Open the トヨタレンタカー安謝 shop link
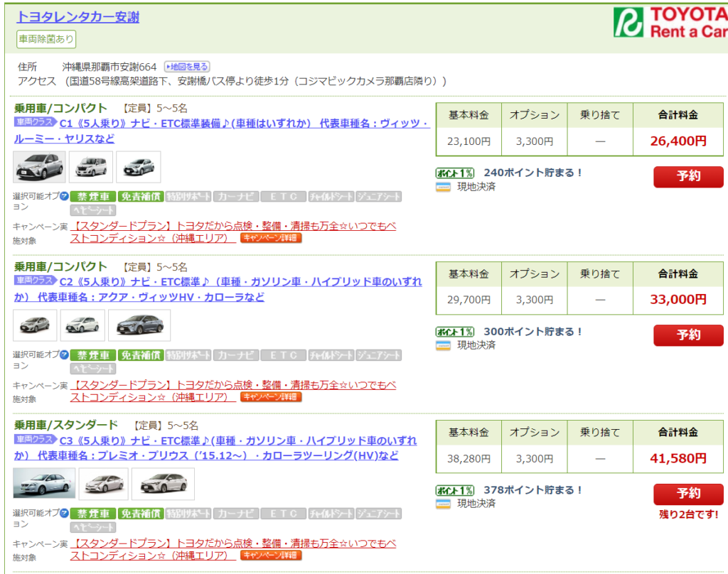 pyautogui.click(x=78, y=17)
